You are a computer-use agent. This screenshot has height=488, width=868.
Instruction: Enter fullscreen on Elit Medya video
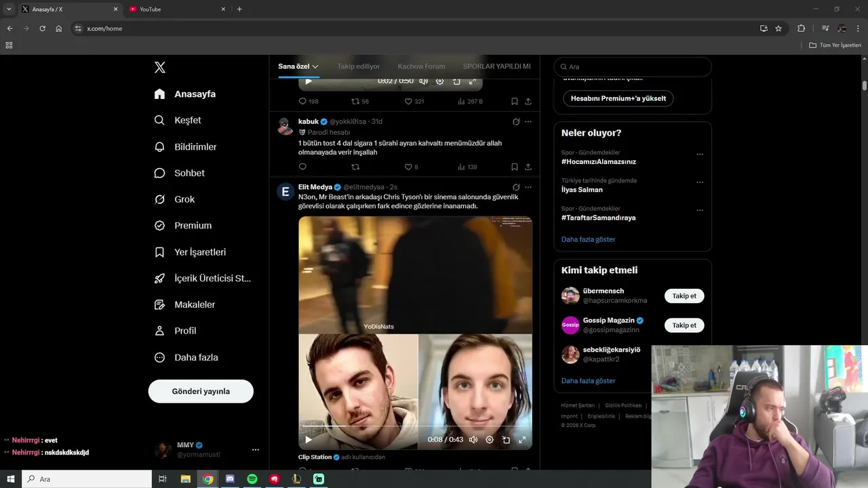click(x=522, y=439)
